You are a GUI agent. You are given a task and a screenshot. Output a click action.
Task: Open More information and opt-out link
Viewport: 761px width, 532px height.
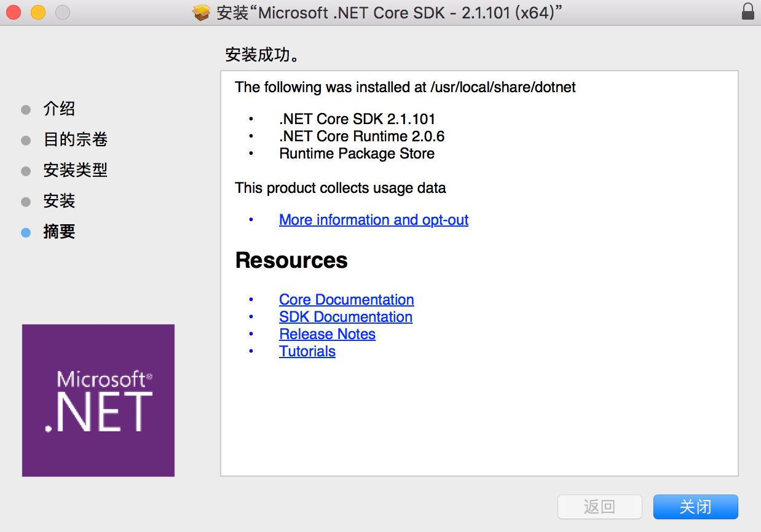pyautogui.click(x=374, y=220)
